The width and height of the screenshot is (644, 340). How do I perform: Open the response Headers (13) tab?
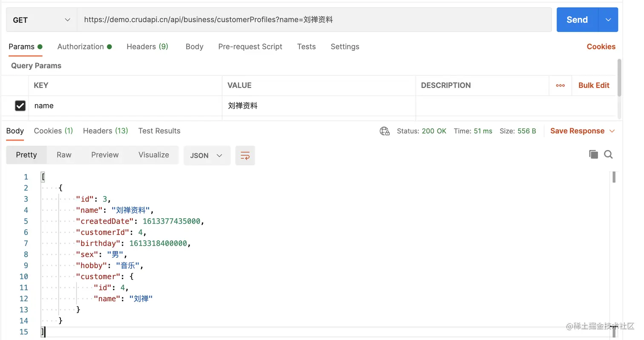[x=105, y=131]
